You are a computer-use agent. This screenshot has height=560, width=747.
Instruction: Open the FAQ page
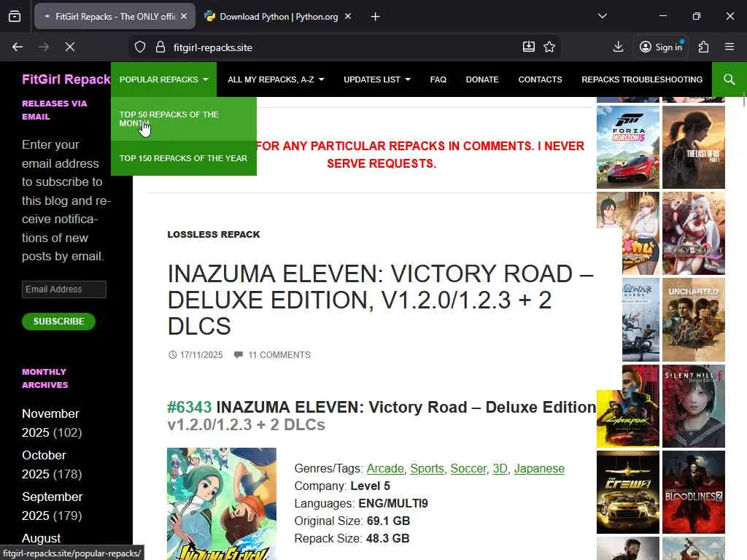pos(438,79)
